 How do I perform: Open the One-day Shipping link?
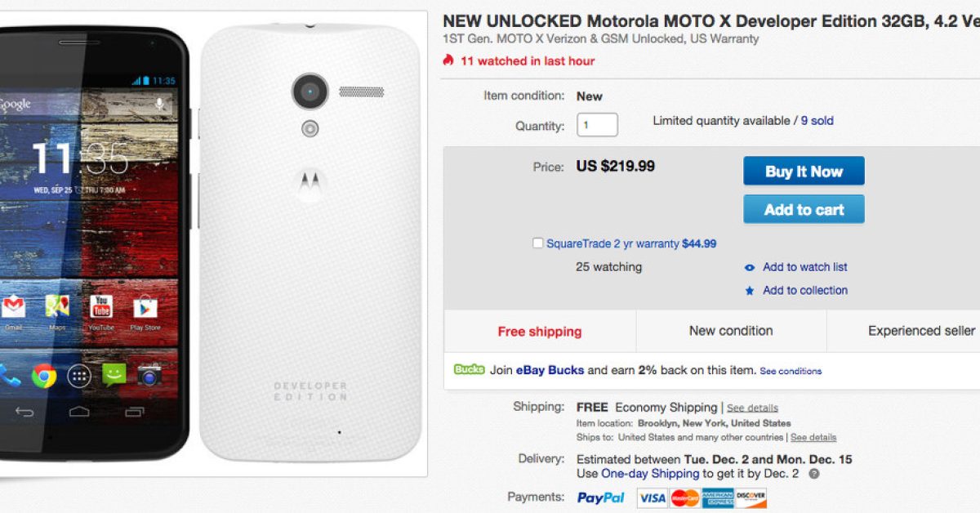tap(650, 473)
